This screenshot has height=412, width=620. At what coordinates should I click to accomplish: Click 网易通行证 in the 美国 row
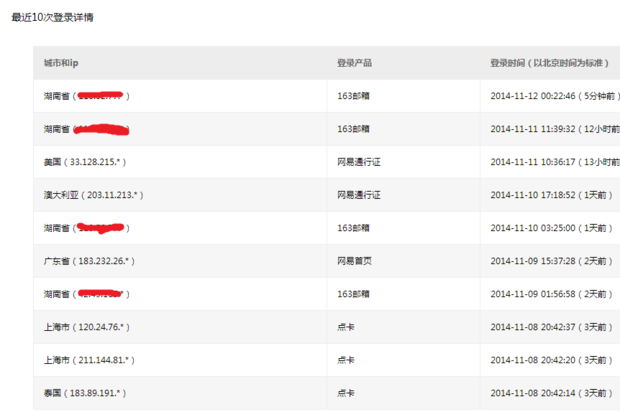tap(358, 162)
